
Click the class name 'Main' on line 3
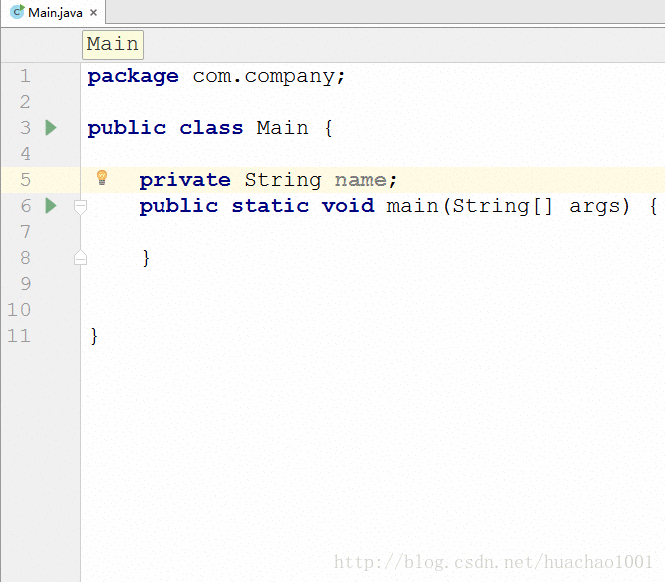[282, 128]
